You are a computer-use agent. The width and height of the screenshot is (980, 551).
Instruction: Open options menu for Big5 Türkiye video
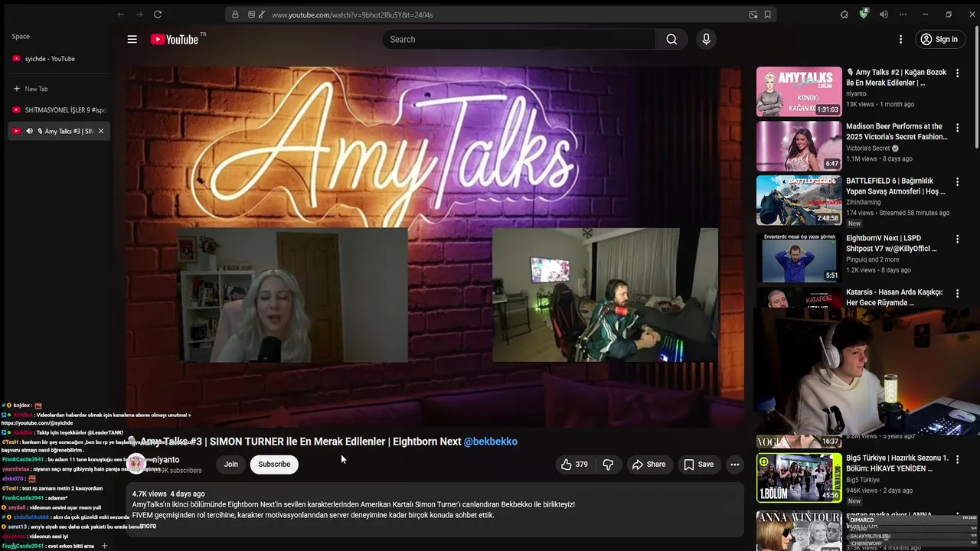pos(957,459)
